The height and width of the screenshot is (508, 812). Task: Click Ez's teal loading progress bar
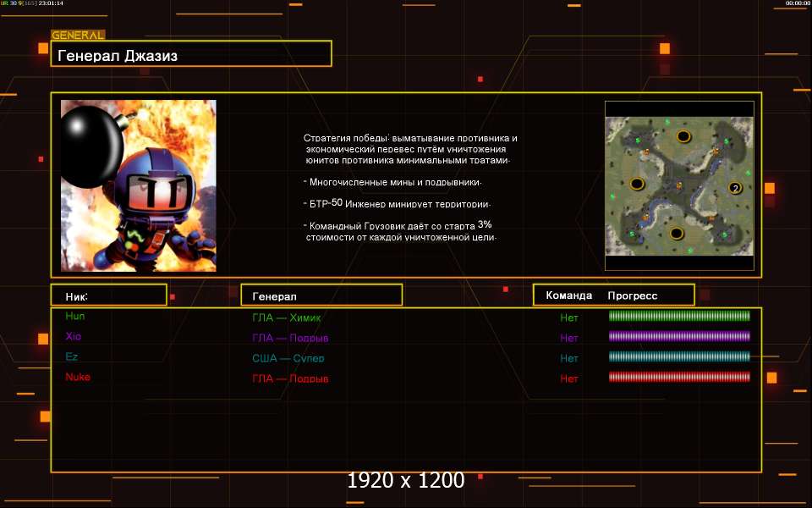679,356
